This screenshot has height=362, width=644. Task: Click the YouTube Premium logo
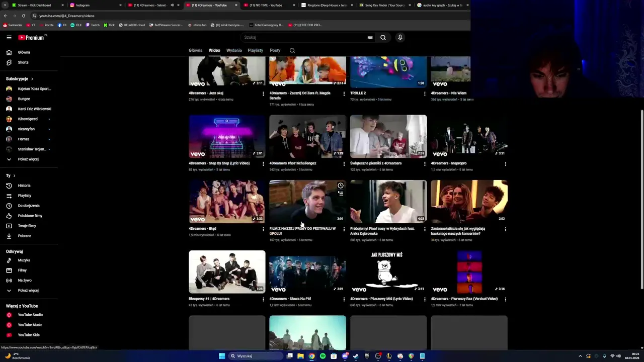pyautogui.click(x=31, y=37)
